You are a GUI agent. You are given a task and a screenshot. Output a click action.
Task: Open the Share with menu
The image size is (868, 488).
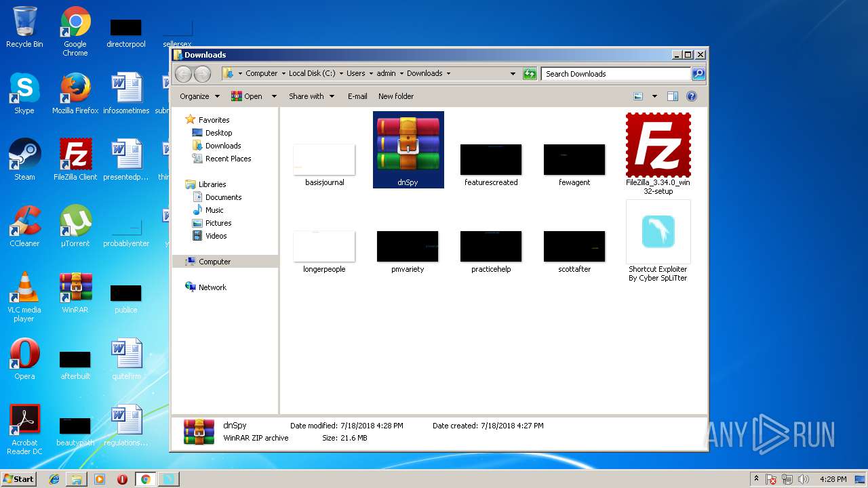(x=311, y=96)
